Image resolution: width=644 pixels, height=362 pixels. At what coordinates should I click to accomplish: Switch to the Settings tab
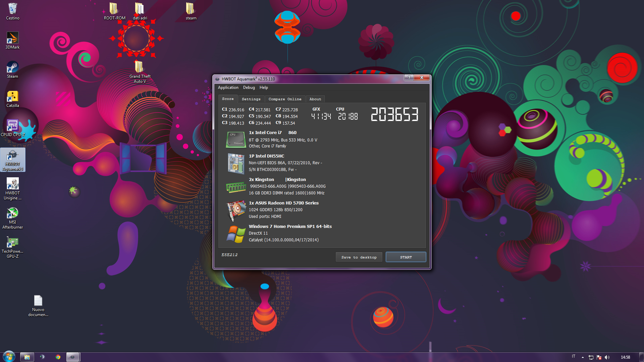(251, 99)
